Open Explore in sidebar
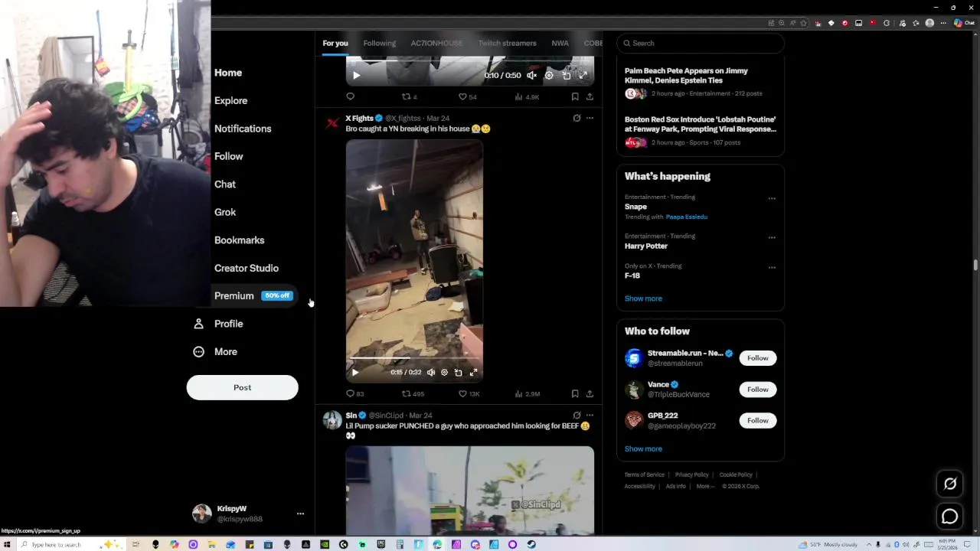Viewport: 980px width, 551px height. tap(230, 100)
